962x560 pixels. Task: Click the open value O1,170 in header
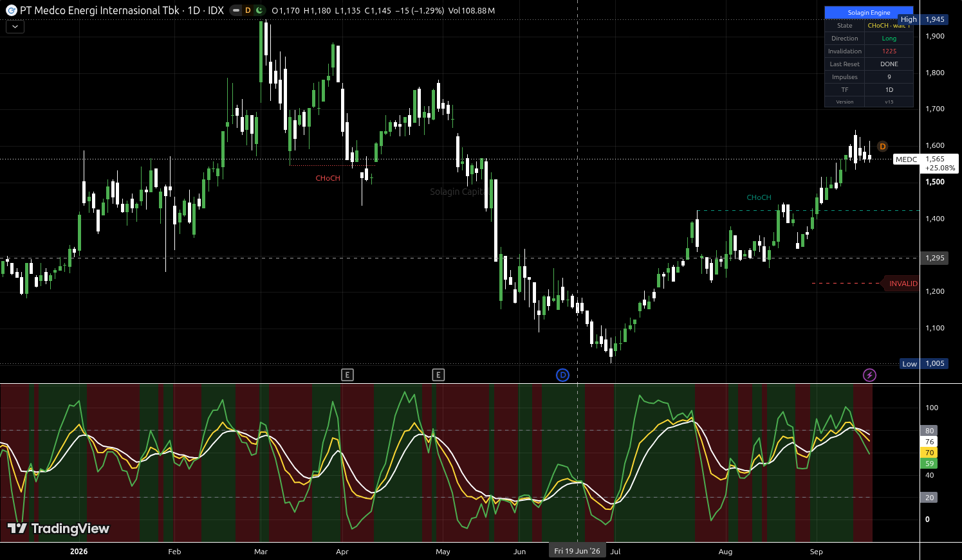[285, 11]
